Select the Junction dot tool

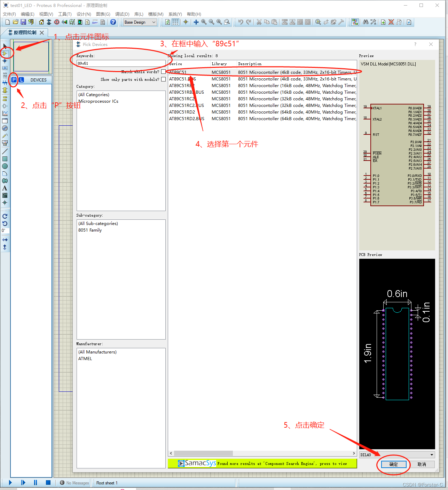tap(5, 61)
